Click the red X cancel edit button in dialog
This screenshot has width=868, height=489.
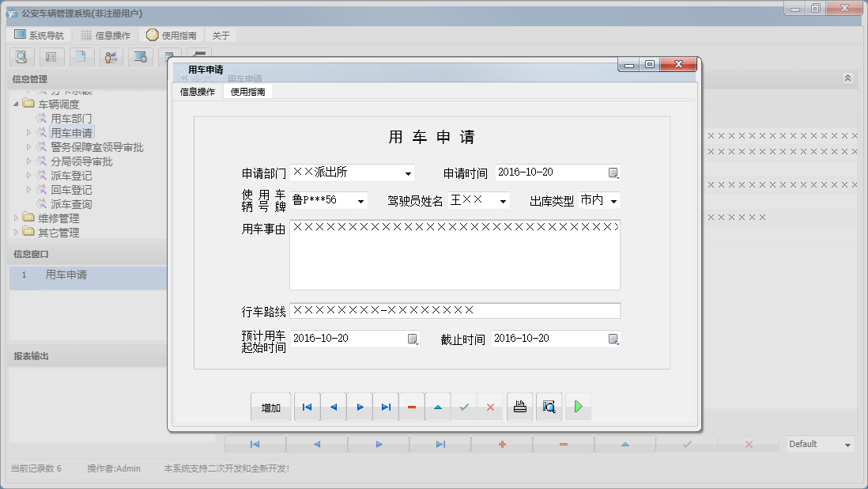tap(490, 407)
